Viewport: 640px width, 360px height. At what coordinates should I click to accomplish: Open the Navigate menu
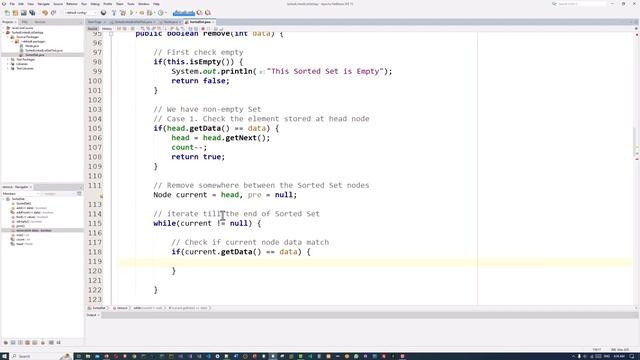(x=43, y=4)
